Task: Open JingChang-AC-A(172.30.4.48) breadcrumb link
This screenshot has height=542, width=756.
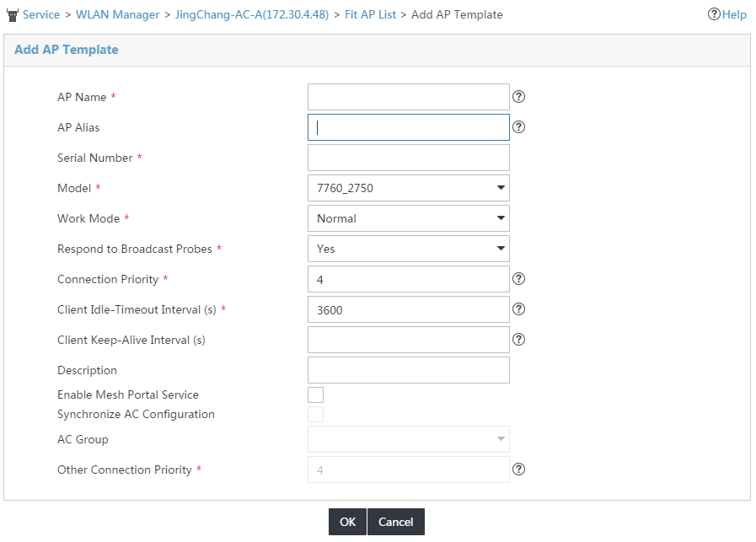Action: tap(252, 14)
